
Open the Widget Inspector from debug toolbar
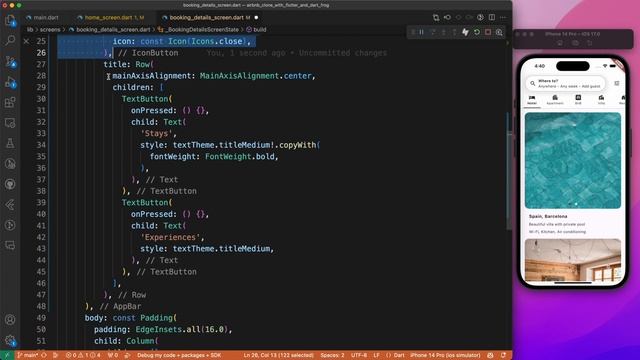(499, 32)
